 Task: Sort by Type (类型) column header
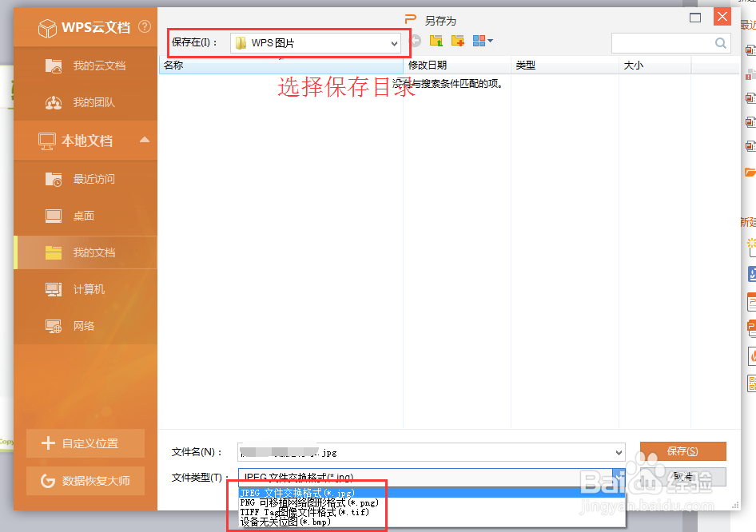[x=564, y=66]
